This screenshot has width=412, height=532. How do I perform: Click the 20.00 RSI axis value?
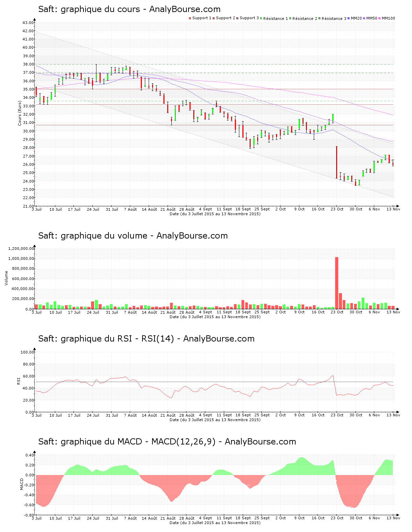pos(28,400)
